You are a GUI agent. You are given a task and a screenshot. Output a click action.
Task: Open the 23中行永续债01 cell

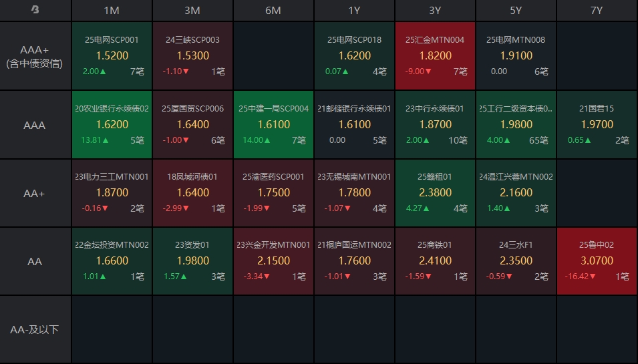pyautogui.click(x=435, y=124)
